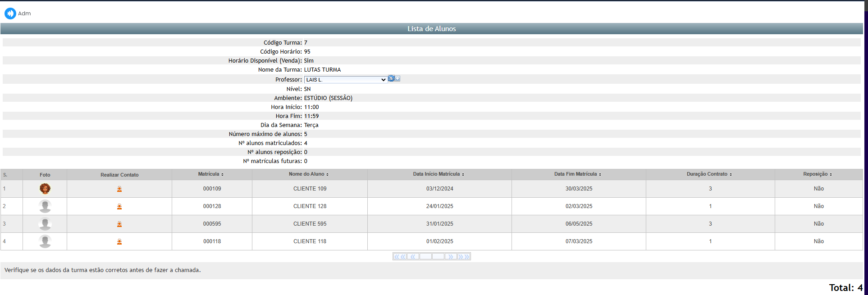Open the Professor dropdown showing LAIS L.
This screenshot has width=868, height=295.
click(346, 80)
